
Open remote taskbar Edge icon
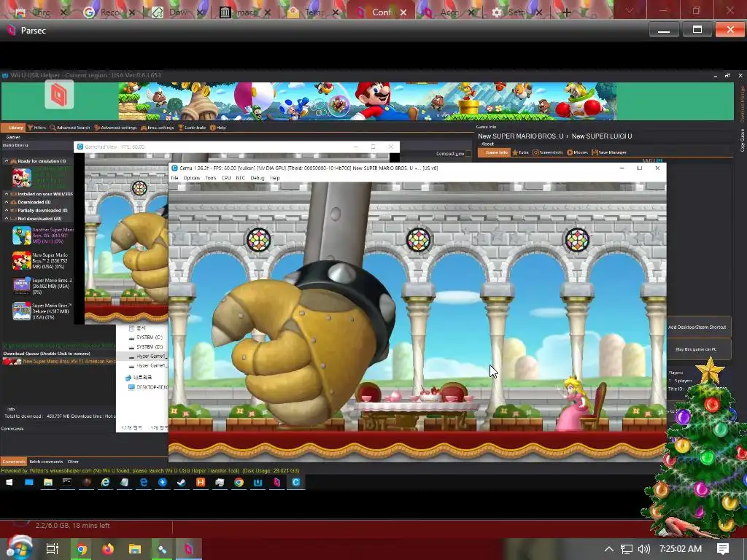(x=144, y=483)
